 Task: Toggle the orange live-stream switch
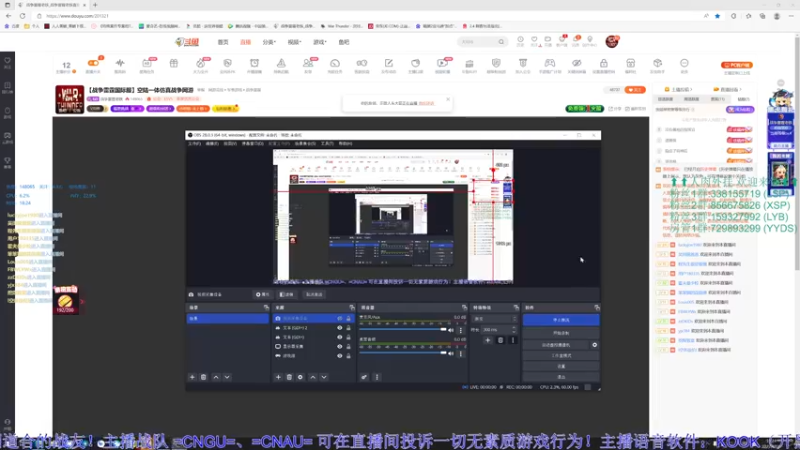click(93, 63)
